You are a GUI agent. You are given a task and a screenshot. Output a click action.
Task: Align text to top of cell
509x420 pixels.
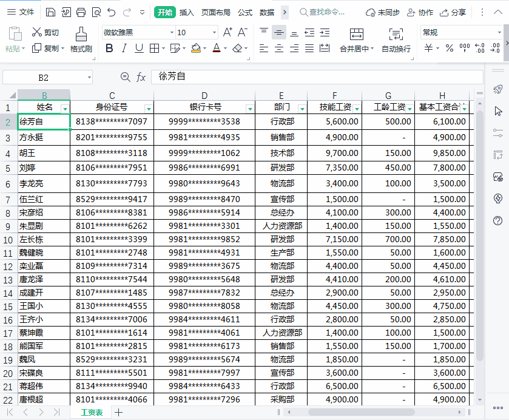pyautogui.click(x=263, y=32)
